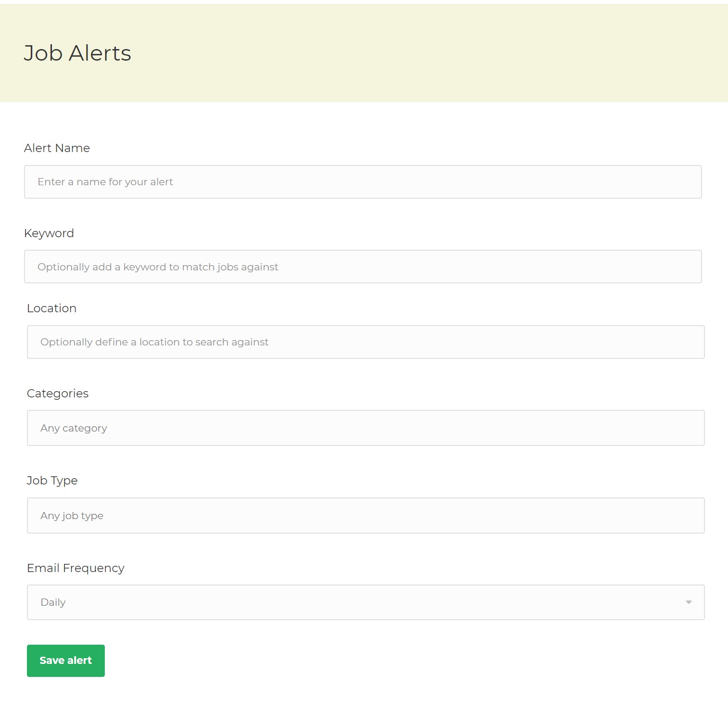Click the Job Type label
The image size is (728, 713).
pos(52,481)
